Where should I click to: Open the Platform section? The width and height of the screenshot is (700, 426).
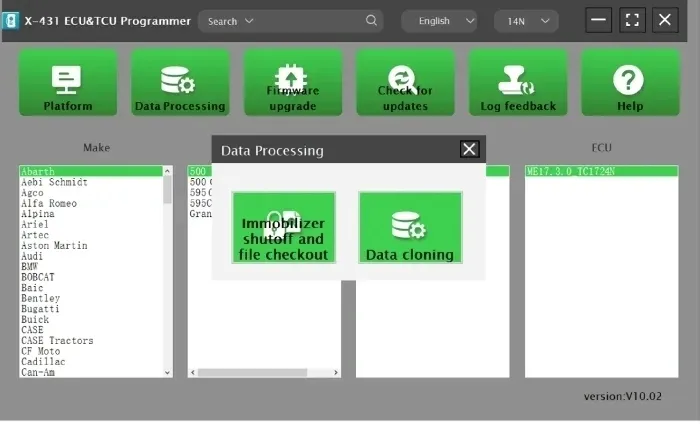coord(68,83)
